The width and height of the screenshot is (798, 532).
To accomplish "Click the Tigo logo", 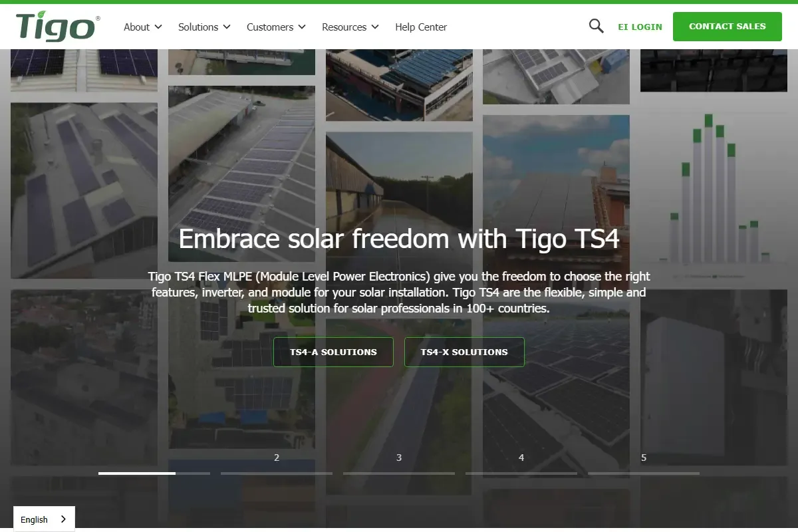I will click(58, 27).
